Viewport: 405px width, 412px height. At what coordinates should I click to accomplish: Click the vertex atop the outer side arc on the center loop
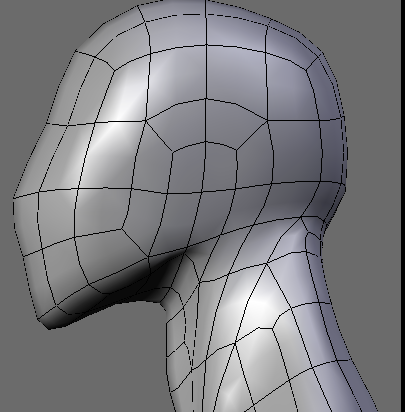click(x=206, y=99)
